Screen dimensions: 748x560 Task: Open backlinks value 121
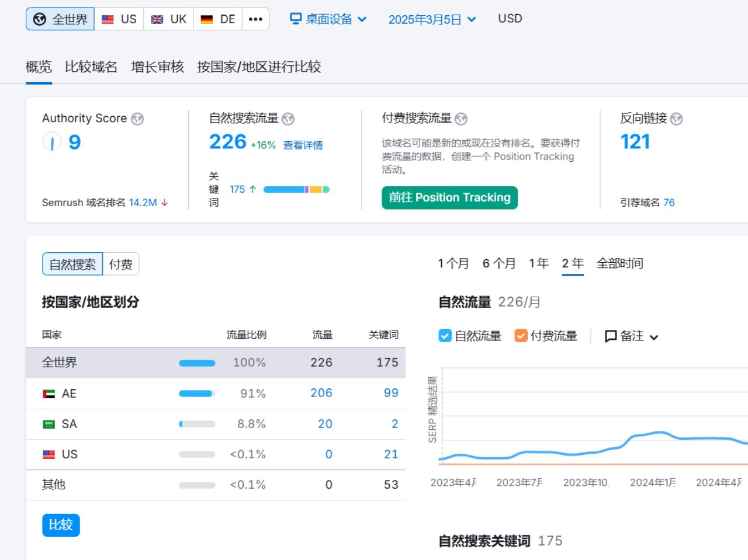(x=635, y=142)
